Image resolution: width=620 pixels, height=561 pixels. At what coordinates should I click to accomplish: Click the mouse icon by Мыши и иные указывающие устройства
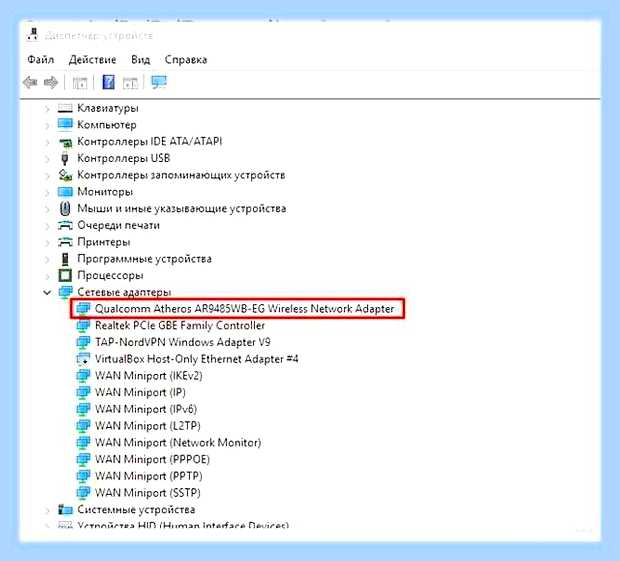[x=65, y=208]
